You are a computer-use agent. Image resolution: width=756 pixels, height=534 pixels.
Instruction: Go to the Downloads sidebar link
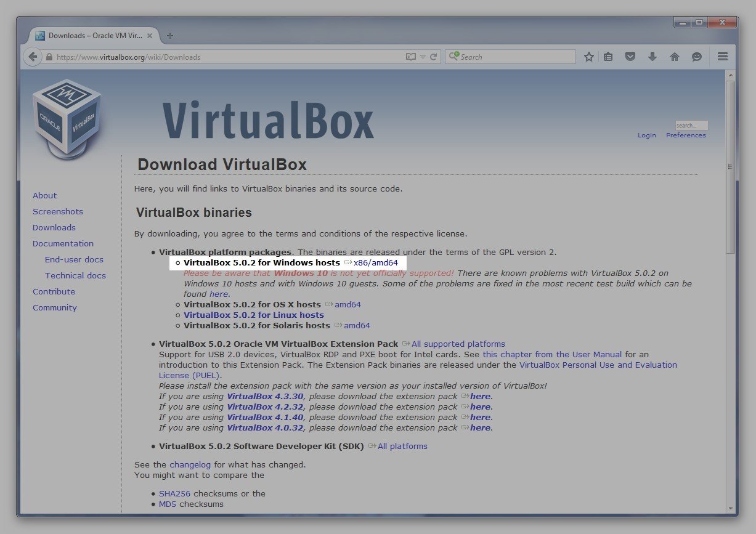(x=54, y=227)
